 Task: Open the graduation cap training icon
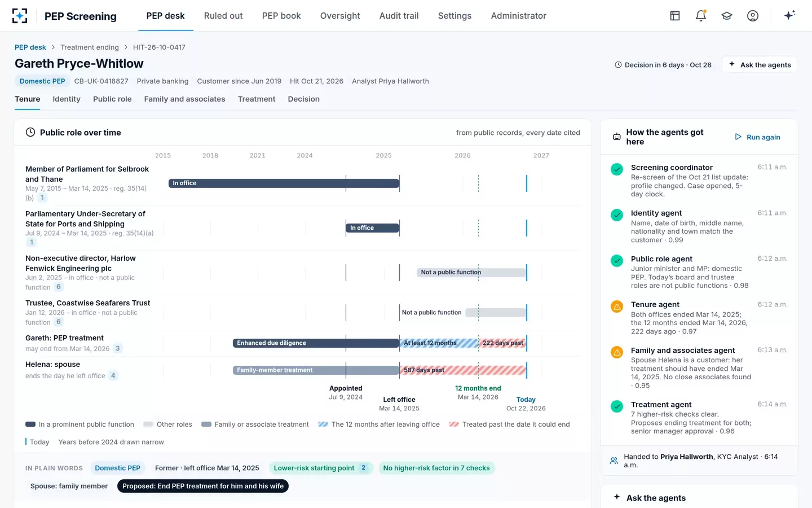pyautogui.click(x=727, y=16)
